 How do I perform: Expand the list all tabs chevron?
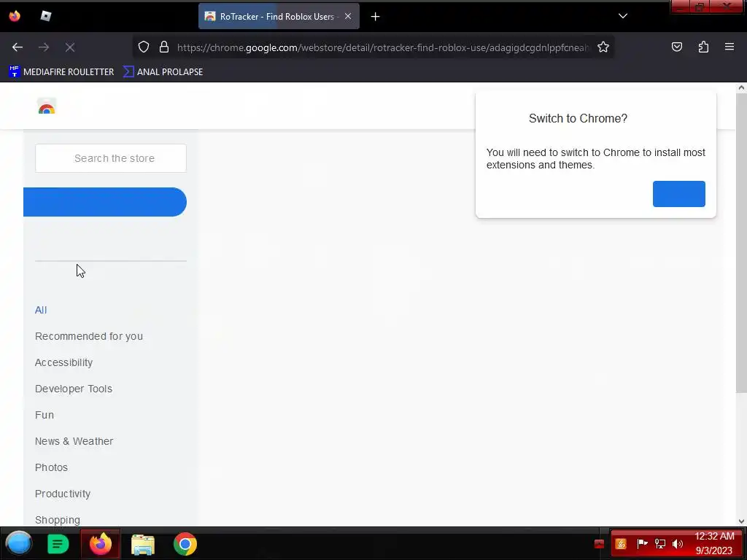tap(623, 16)
